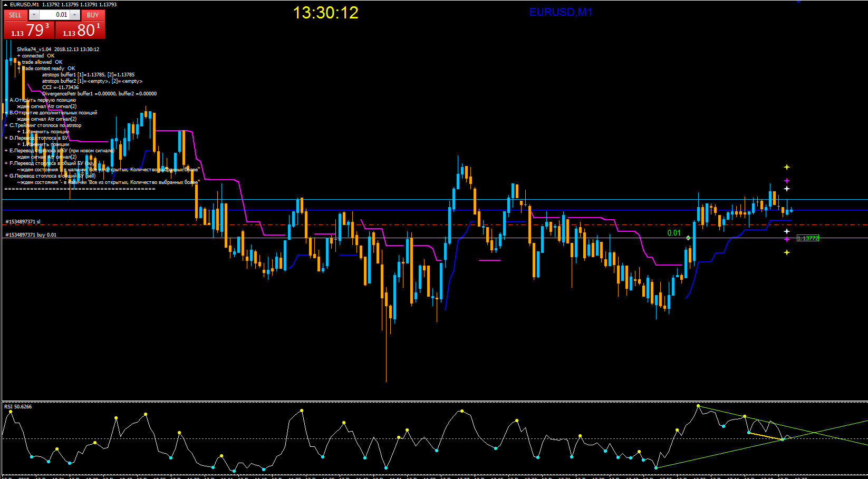Click the 1.13 79 sell price tile
The height and width of the screenshot is (479, 868).
[29, 30]
